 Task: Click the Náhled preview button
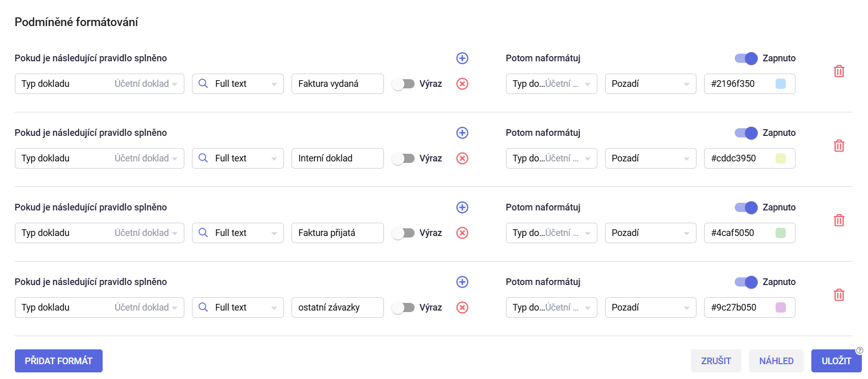point(776,361)
